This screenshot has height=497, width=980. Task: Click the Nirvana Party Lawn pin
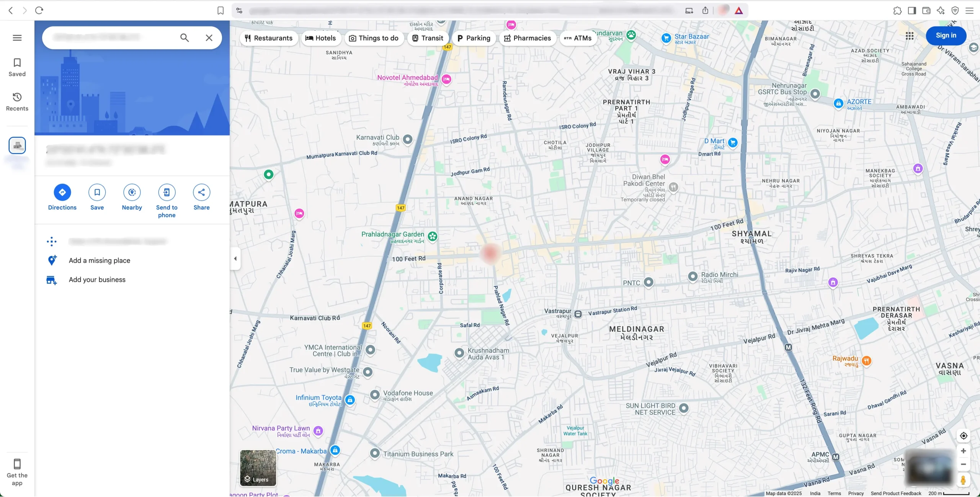pos(318,431)
